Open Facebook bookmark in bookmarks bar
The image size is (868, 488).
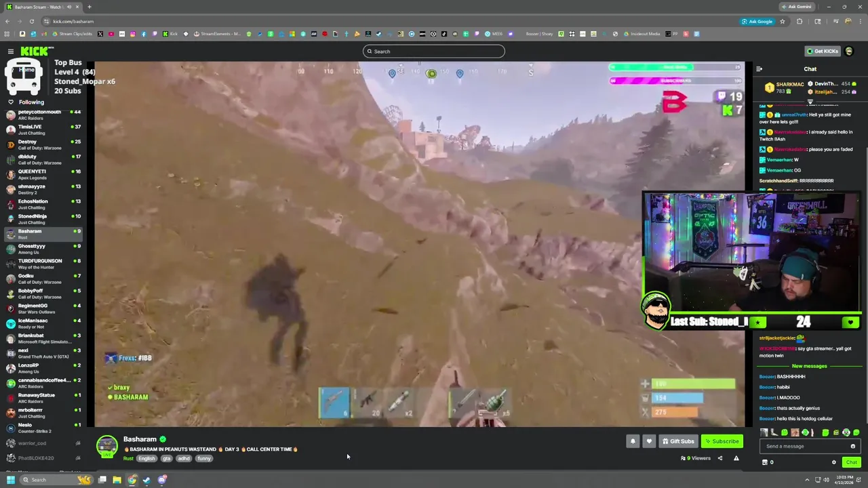[x=144, y=34]
